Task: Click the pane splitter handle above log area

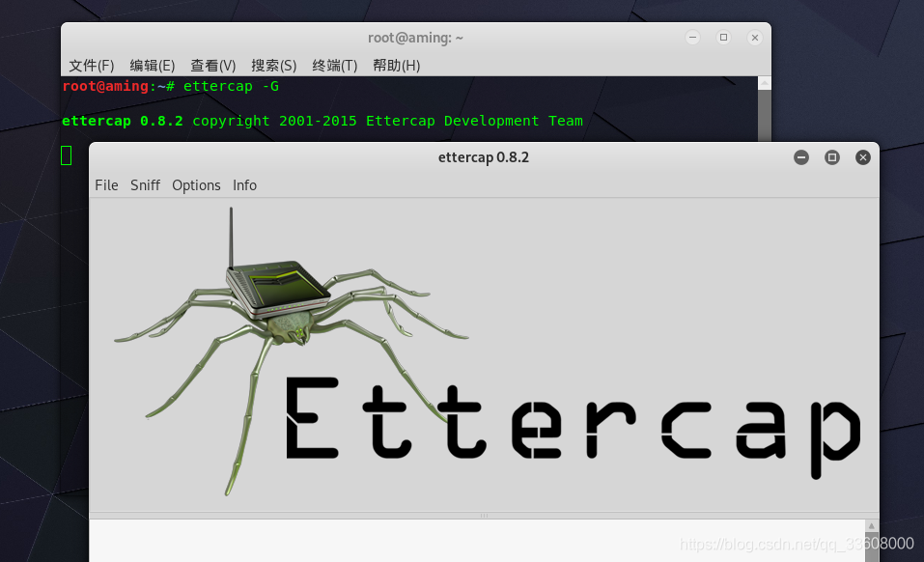Action: pos(484,516)
